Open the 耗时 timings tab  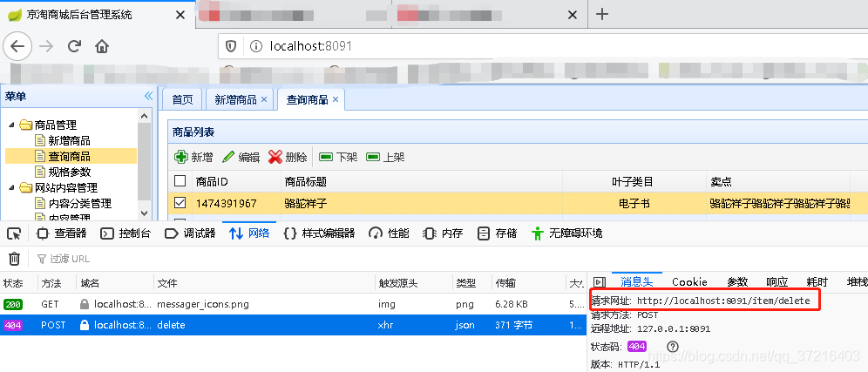pyautogui.click(x=817, y=281)
